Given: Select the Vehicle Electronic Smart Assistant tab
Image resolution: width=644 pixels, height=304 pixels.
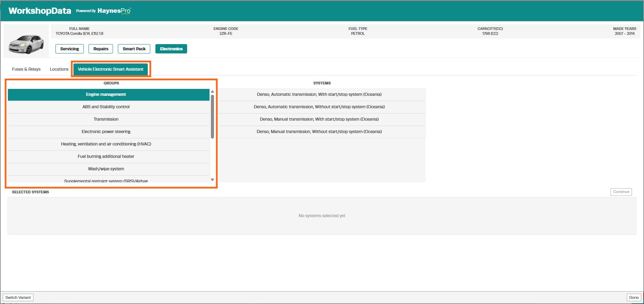Looking at the screenshot, I should [x=111, y=69].
